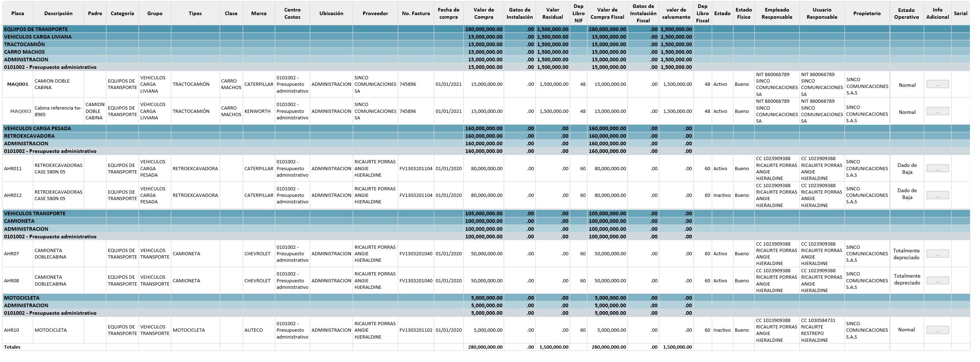Select the MOTOCICLETA group row

(x=486, y=298)
